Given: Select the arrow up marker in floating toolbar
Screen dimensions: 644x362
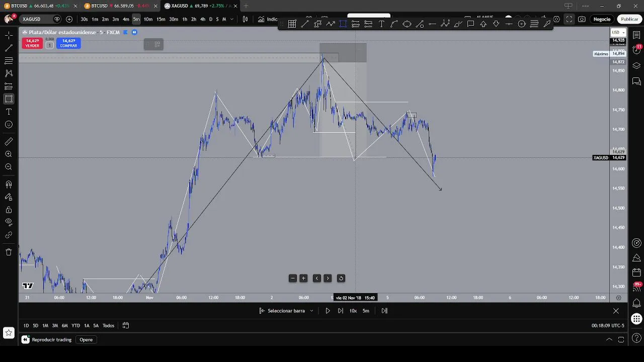Looking at the screenshot, I should 483,24.
